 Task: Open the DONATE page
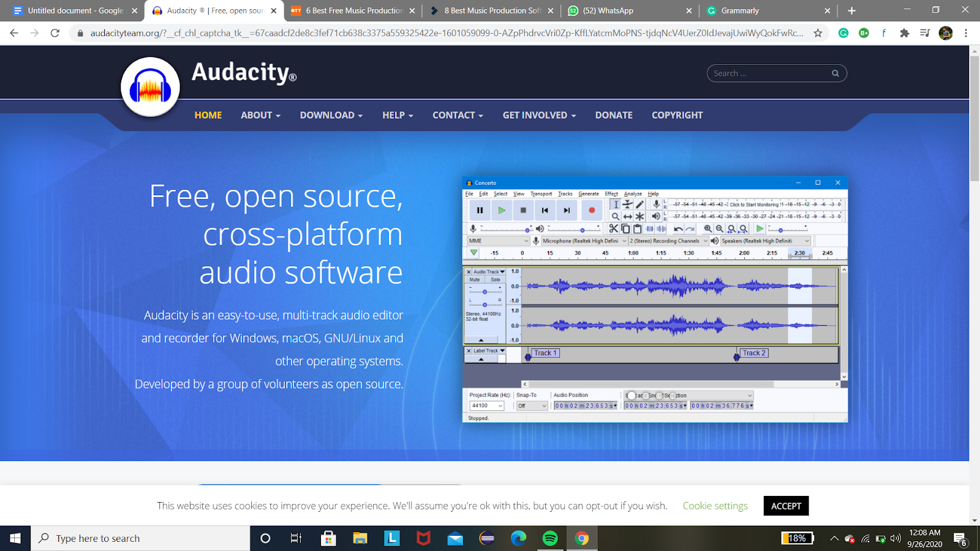(x=614, y=115)
